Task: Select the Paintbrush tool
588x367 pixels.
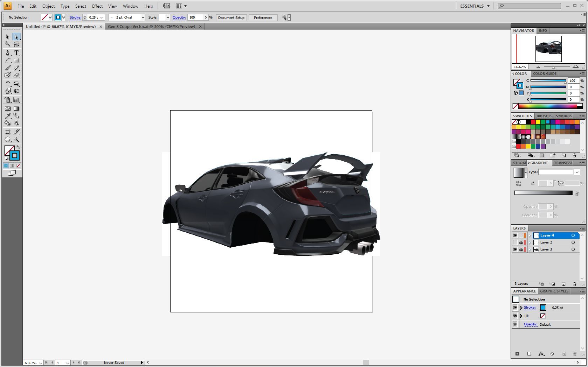Action: click(x=8, y=68)
